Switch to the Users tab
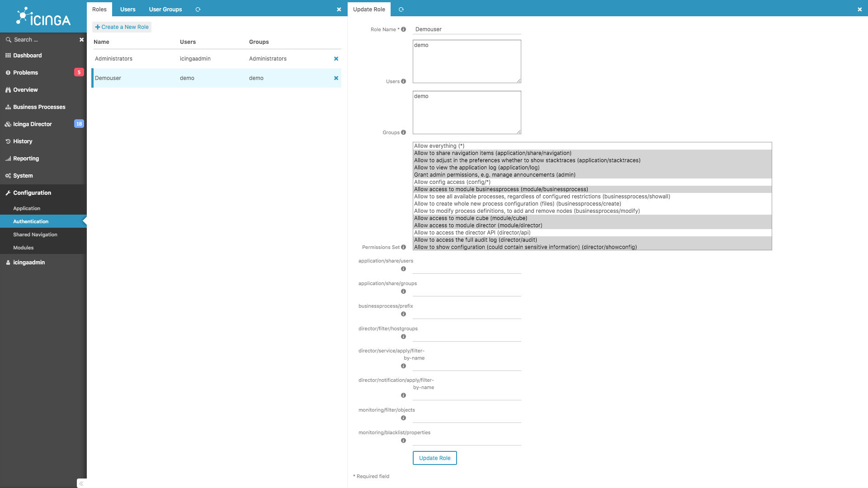The height and width of the screenshot is (488, 868). (127, 9)
